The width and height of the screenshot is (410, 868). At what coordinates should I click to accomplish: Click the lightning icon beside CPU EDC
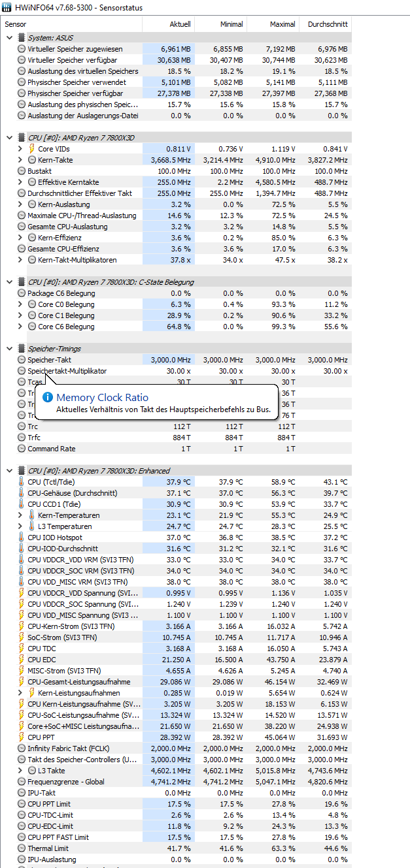(22, 660)
